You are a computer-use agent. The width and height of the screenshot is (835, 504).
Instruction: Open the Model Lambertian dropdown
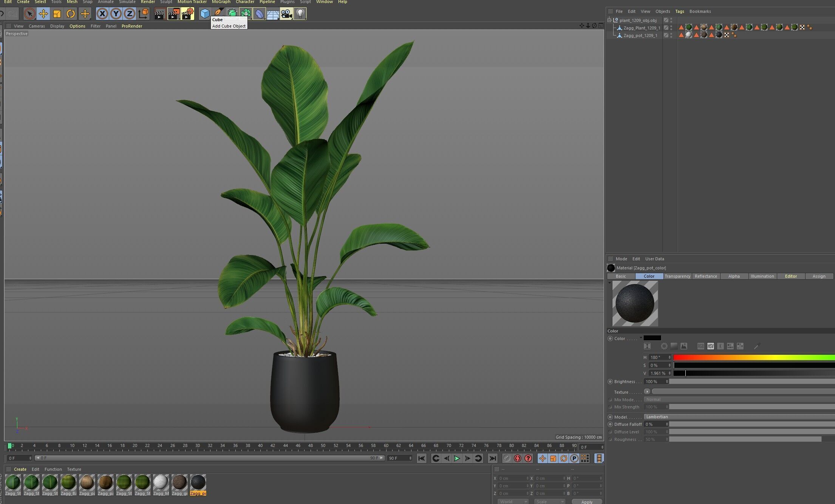tap(739, 417)
